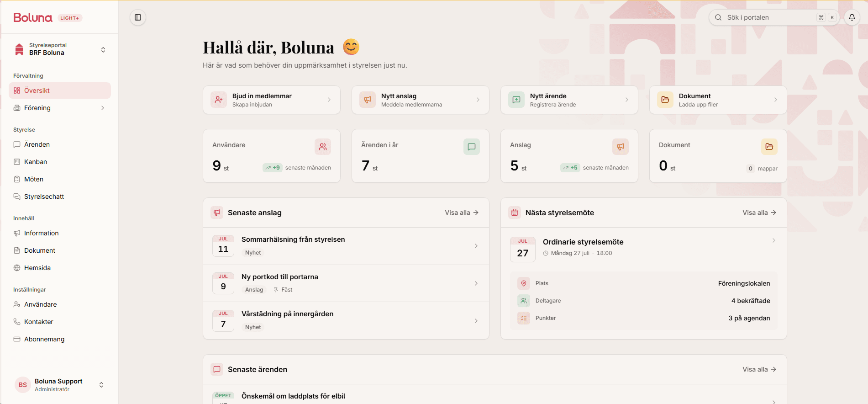The height and width of the screenshot is (404, 868).
Task: Open Kanban in the sidebar
Action: pos(60,162)
